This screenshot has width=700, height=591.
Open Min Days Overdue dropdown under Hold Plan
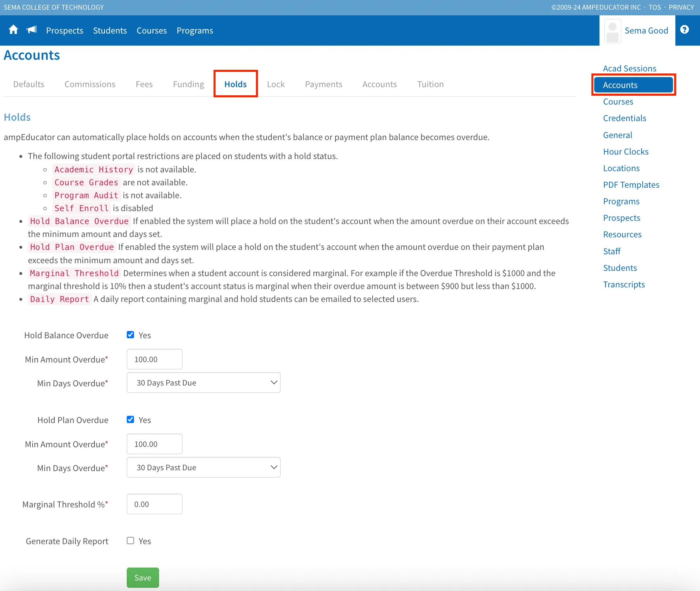(x=203, y=467)
